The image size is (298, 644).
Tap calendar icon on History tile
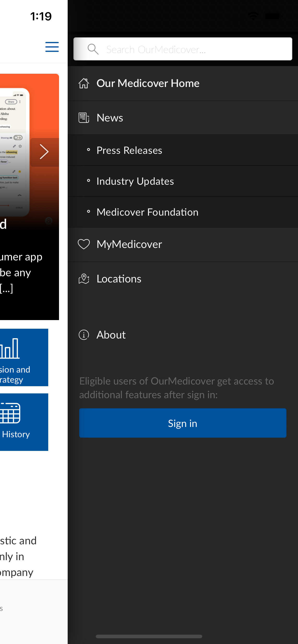(x=10, y=413)
